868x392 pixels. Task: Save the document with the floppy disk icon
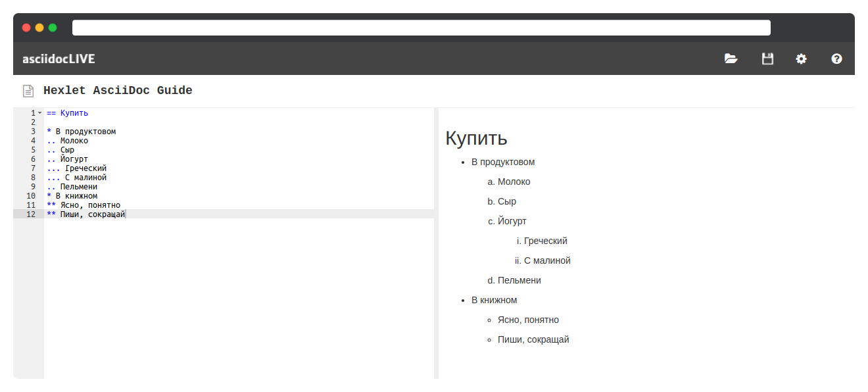pyautogui.click(x=767, y=59)
